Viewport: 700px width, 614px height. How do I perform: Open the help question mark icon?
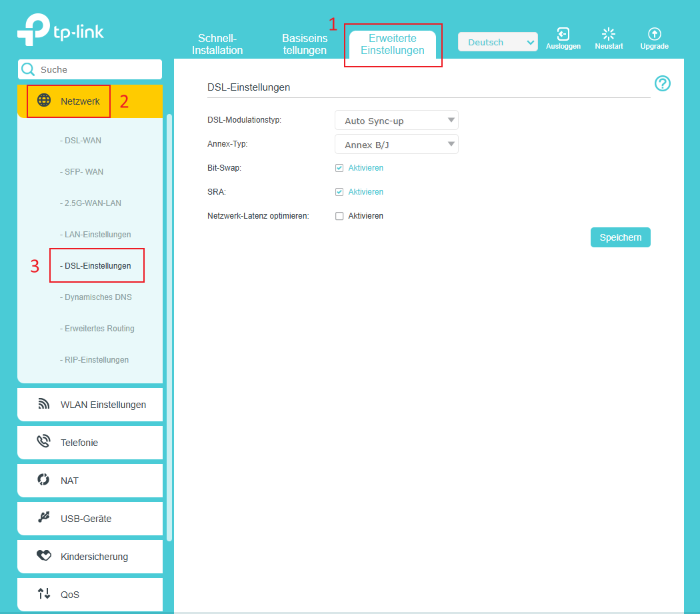[x=662, y=83]
